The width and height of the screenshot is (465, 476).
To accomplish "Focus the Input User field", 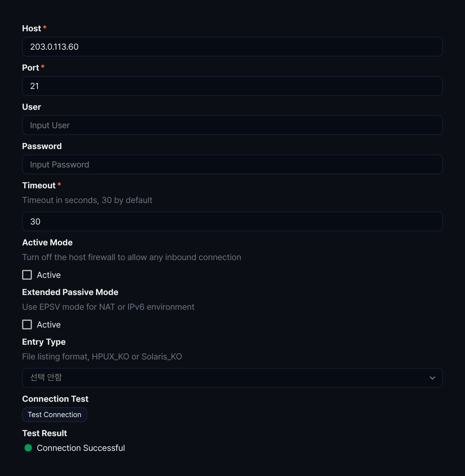I will [232, 125].
